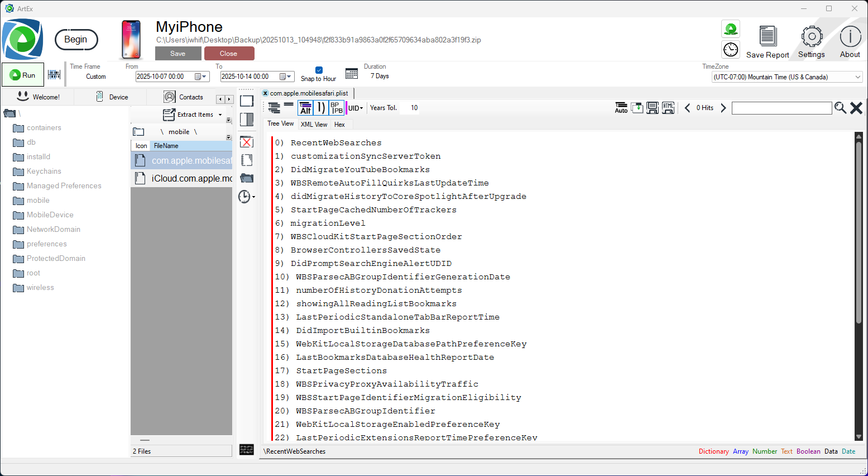Click the Auto toolbar icon
The width and height of the screenshot is (868, 476).
(x=621, y=108)
